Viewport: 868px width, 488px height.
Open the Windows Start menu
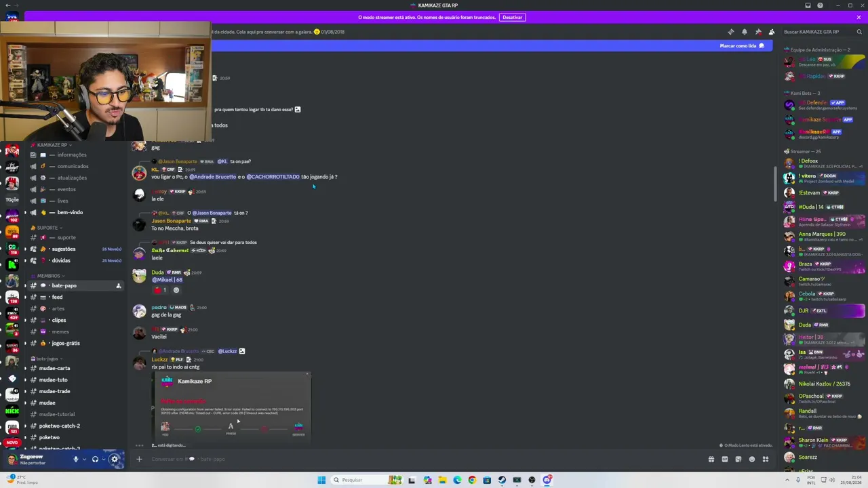pyautogui.click(x=321, y=480)
